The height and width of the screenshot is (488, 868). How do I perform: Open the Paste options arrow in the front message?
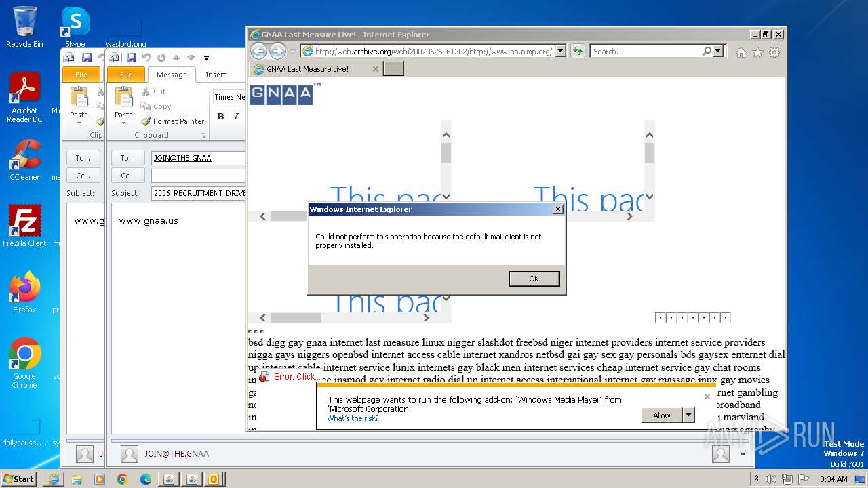pyautogui.click(x=123, y=123)
